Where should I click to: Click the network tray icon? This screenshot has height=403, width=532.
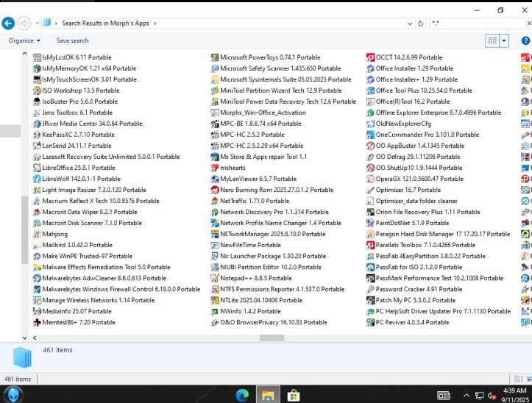pyautogui.click(x=479, y=396)
